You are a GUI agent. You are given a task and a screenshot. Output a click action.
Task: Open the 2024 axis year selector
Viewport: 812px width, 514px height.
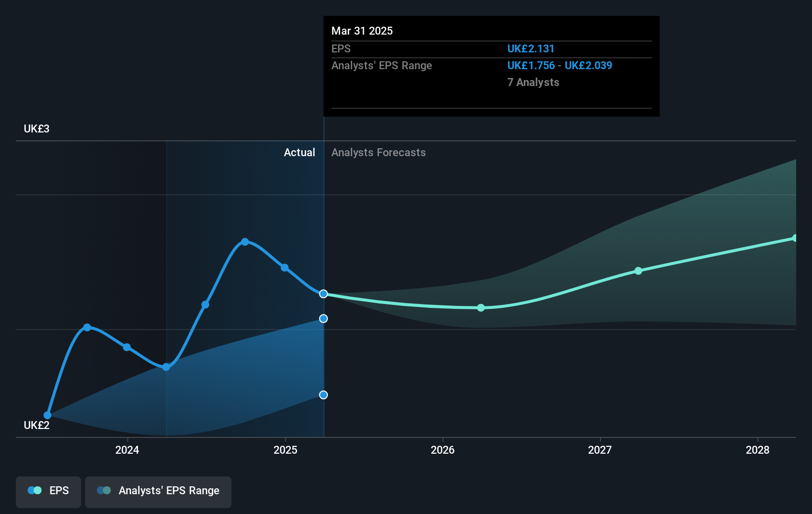(x=127, y=450)
